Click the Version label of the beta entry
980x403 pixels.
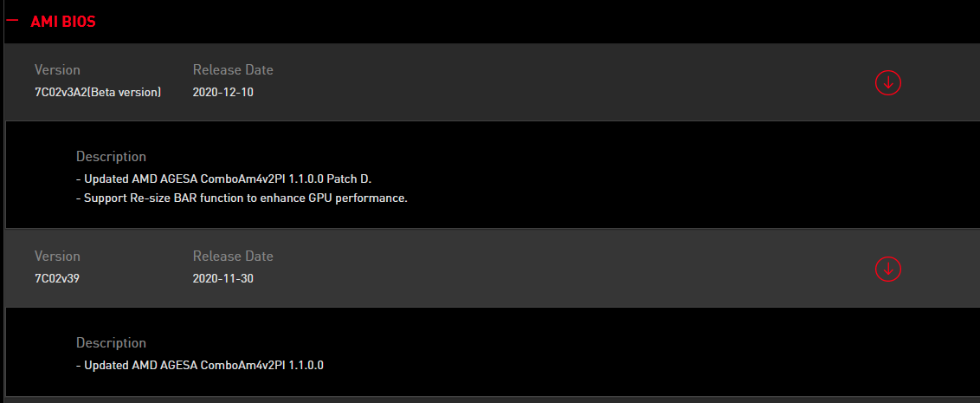tap(57, 70)
